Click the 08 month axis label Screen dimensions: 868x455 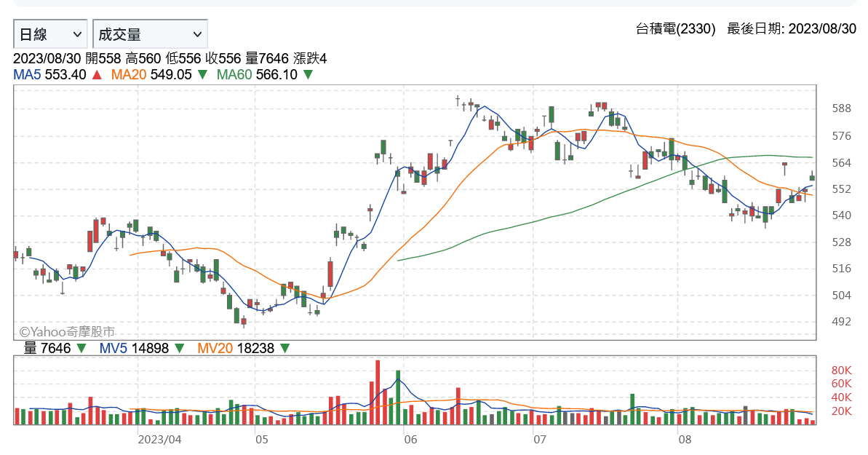coord(685,440)
